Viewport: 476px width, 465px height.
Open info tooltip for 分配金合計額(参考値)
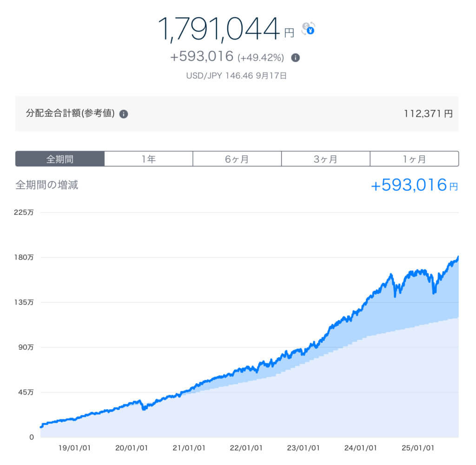[124, 114]
